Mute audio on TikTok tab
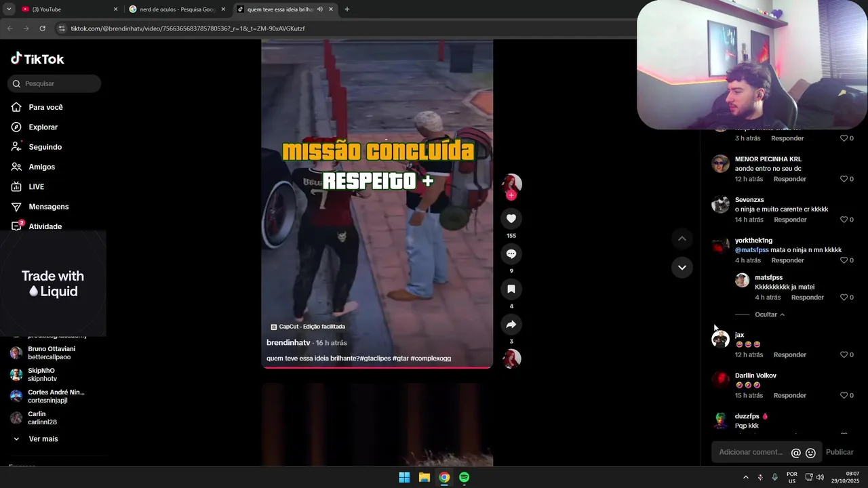The image size is (868, 488). 319,9
